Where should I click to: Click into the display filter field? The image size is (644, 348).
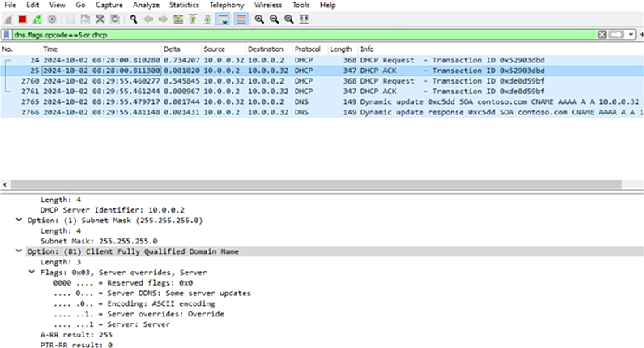click(x=304, y=35)
